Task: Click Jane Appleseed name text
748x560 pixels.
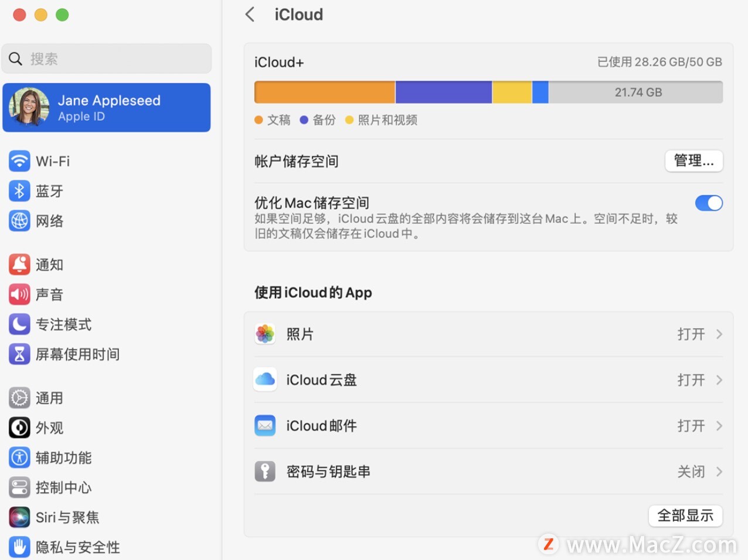Action: pos(109,100)
